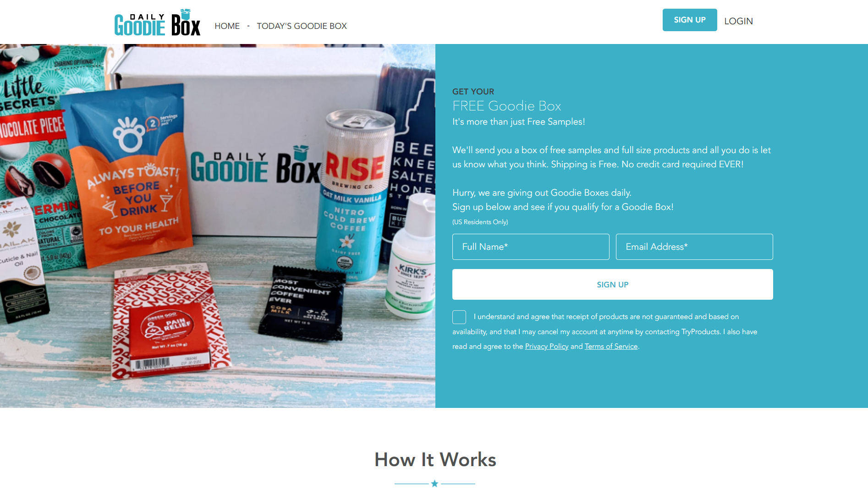Click the How It Works heading
The height and width of the screenshot is (495, 868).
point(435,459)
